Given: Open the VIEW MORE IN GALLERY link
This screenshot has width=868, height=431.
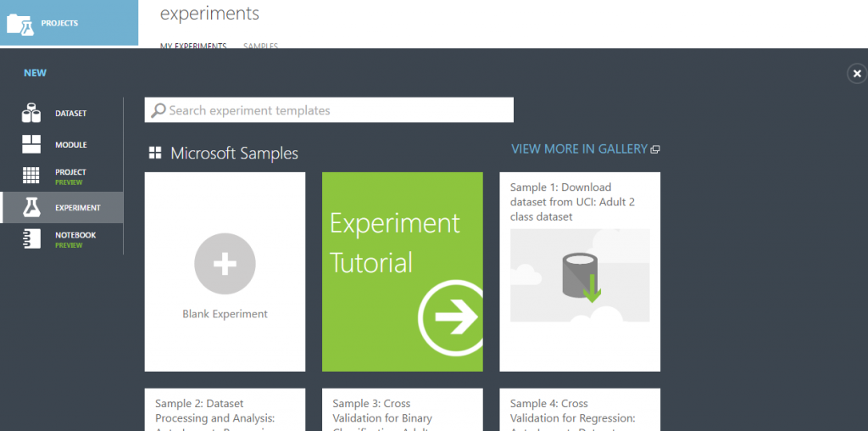Looking at the screenshot, I should coord(579,148).
